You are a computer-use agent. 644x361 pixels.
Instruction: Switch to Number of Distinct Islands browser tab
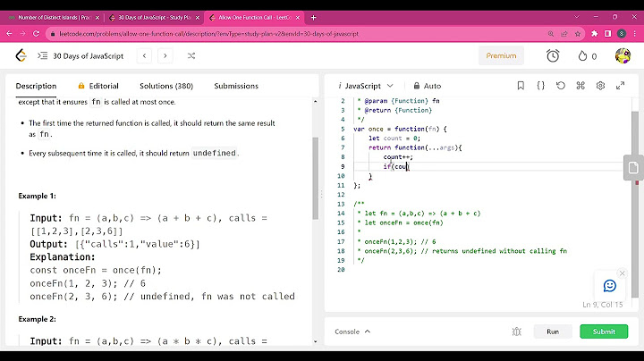point(54,18)
